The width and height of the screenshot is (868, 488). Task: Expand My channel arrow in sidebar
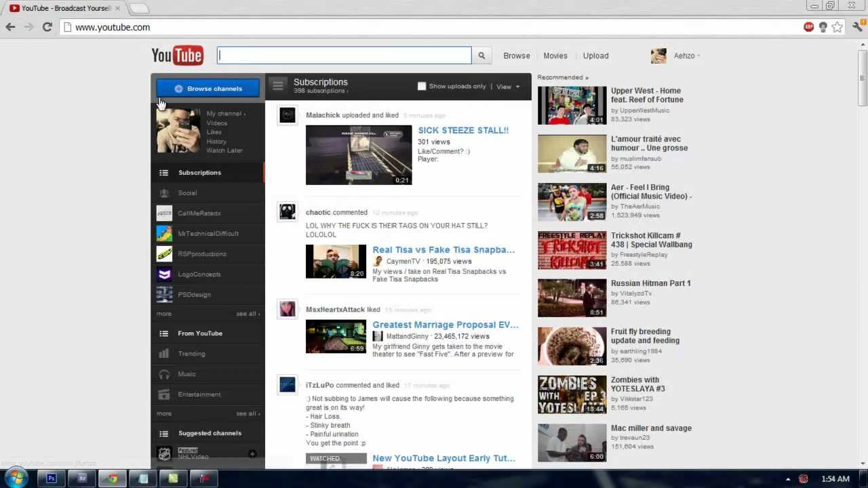click(245, 114)
